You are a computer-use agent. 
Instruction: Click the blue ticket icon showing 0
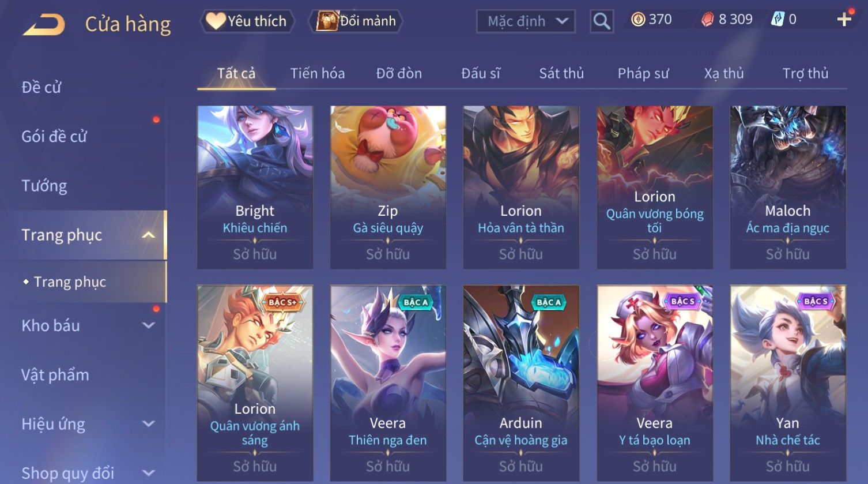click(778, 20)
